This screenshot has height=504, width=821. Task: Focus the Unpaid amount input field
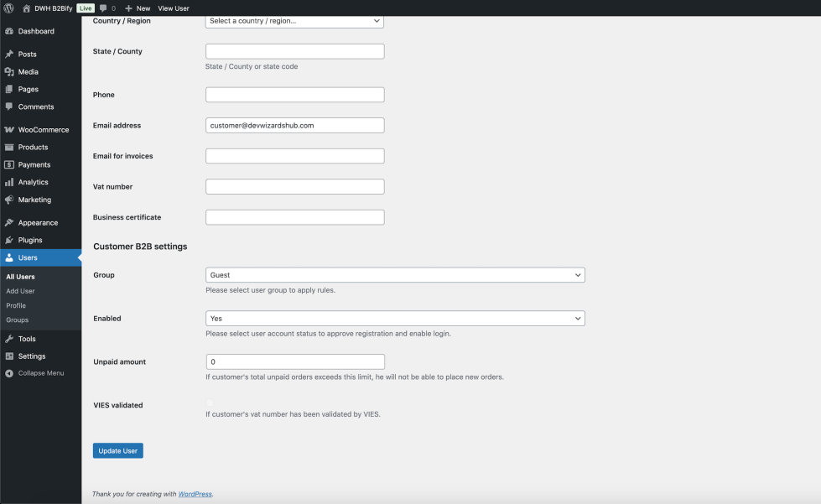[294, 362]
